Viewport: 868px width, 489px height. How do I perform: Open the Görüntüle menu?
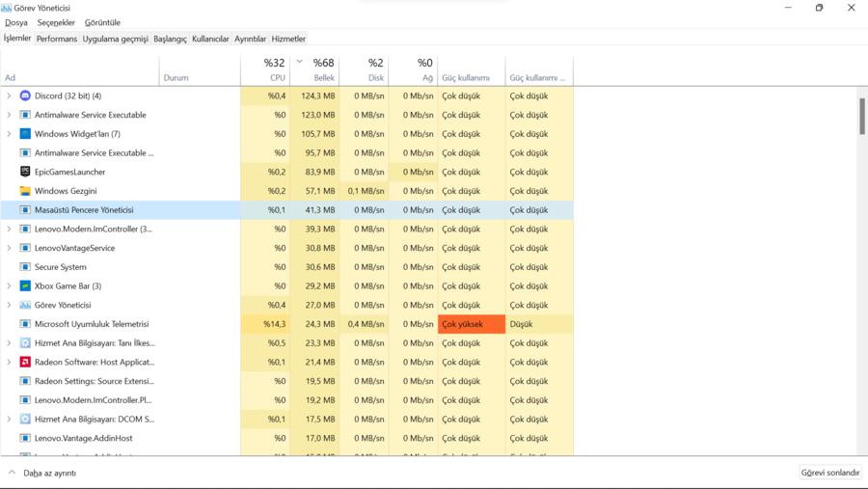102,23
